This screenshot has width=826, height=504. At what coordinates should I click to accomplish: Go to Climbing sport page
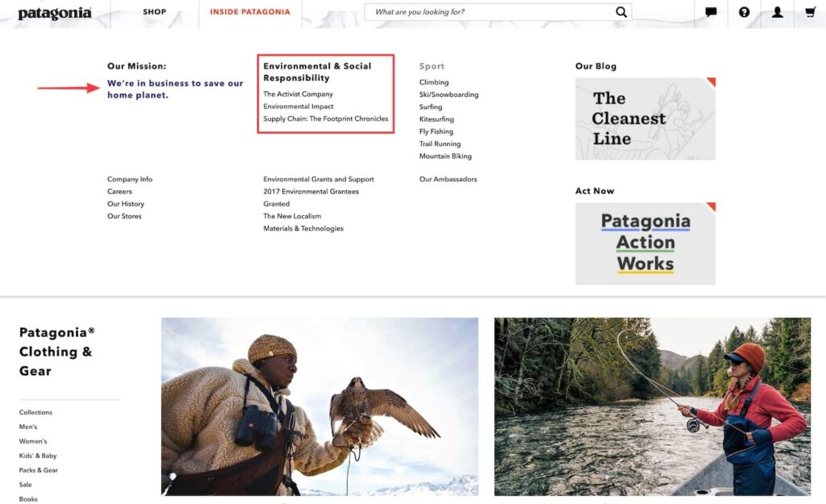pyautogui.click(x=433, y=82)
